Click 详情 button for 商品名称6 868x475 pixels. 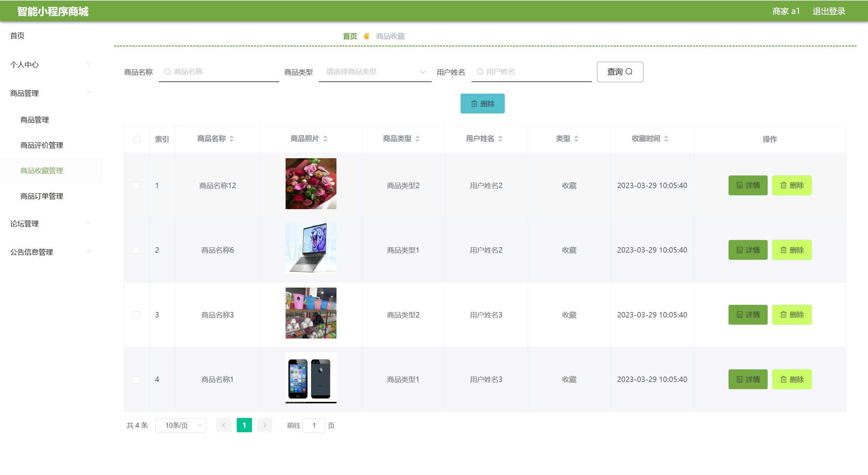(x=748, y=250)
